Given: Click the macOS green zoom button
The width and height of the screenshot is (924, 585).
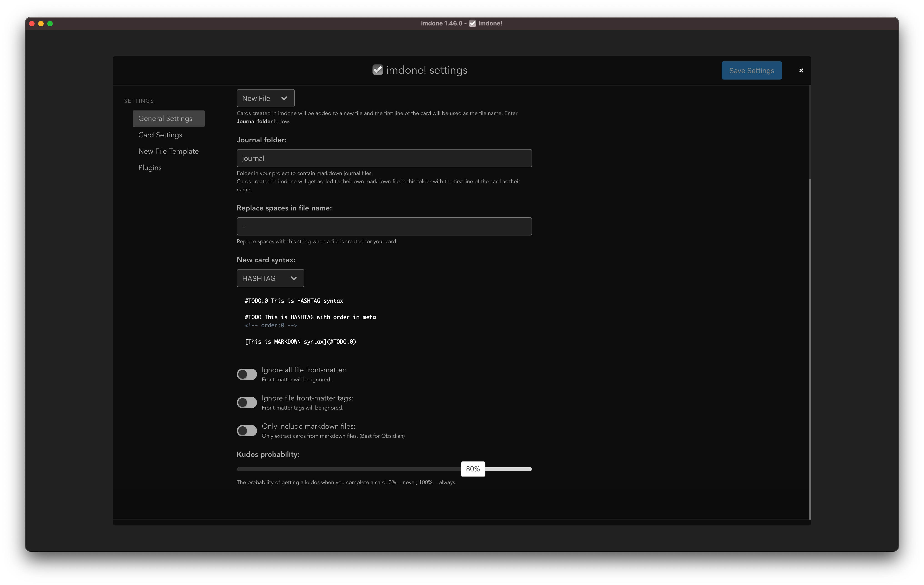Looking at the screenshot, I should [50, 23].
